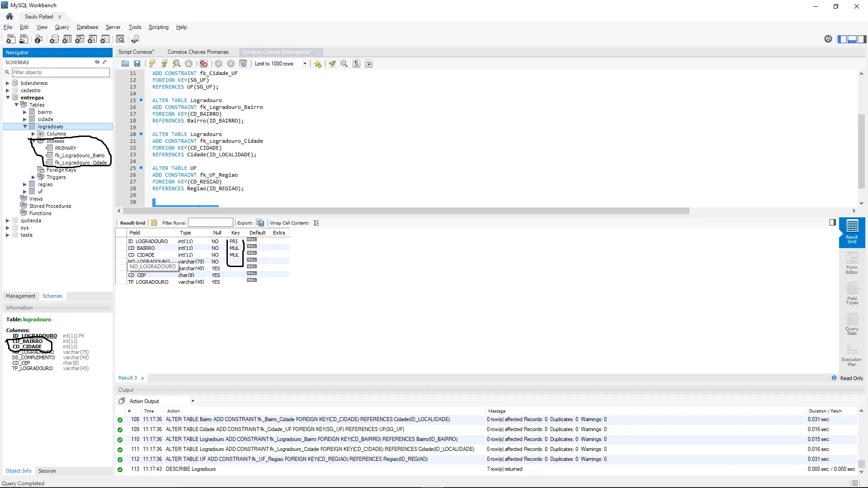Open the Session info tab

click(47, 471)
